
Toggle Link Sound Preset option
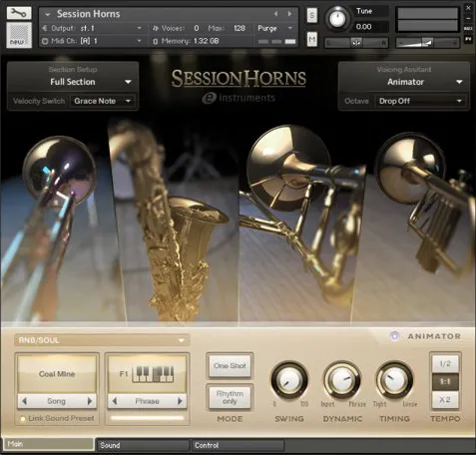[58, 418]
